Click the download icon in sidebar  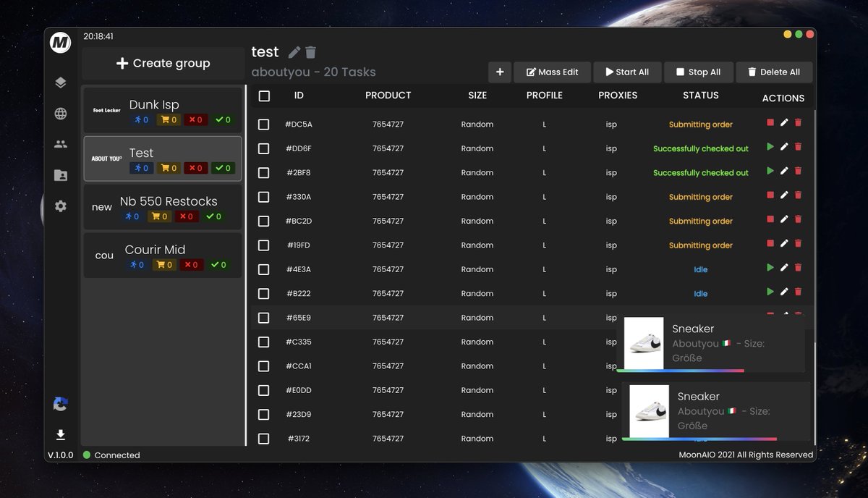point(61,434)
